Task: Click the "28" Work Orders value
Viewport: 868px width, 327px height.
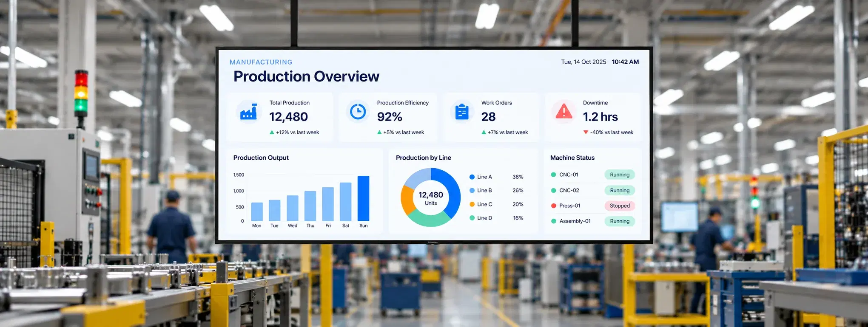Action: pos(488,117)
